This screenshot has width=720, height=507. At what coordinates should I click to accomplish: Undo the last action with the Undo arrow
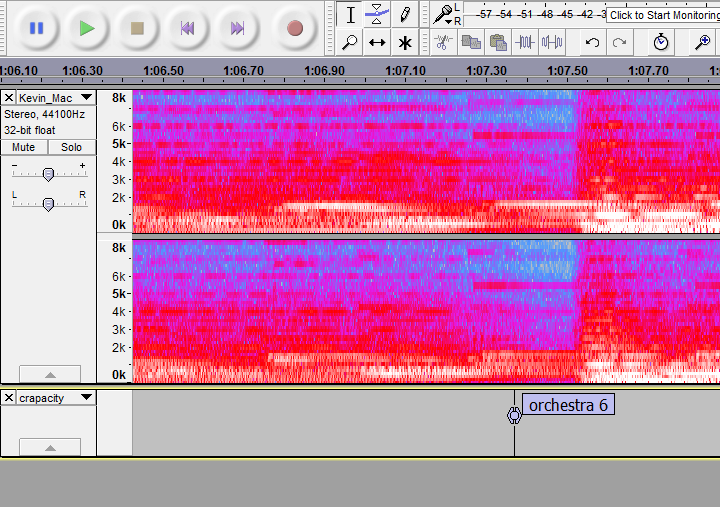click(592, 43)
